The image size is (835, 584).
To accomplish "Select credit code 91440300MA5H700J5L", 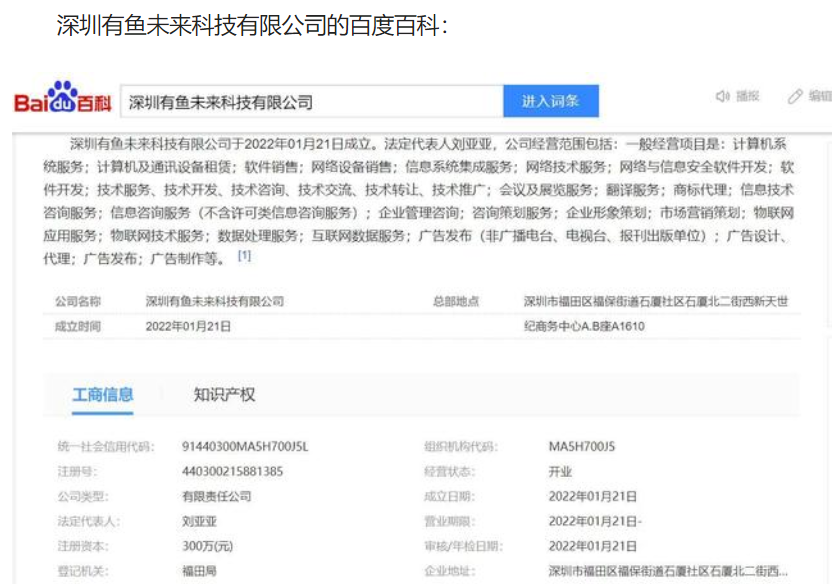I will pyautogui.click(x=245, y=446).
